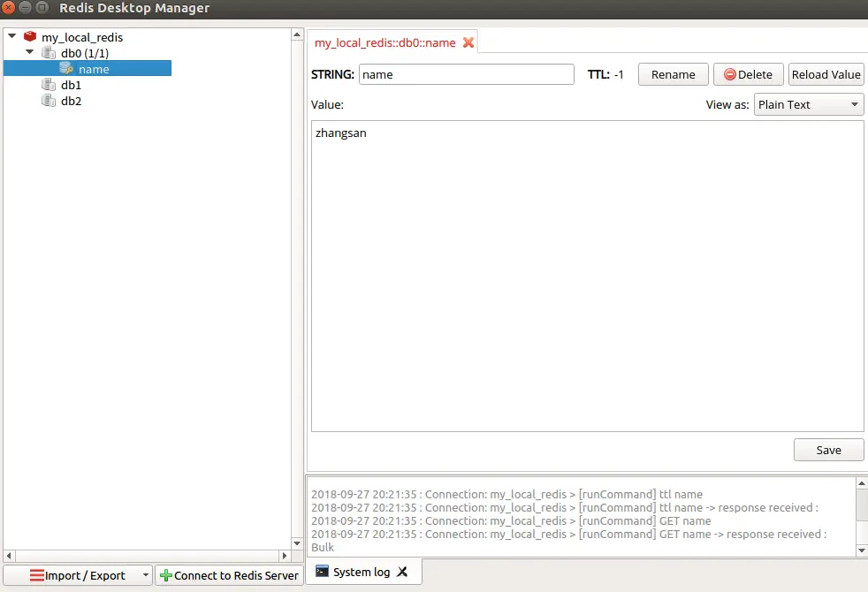Viewport: 868px width, 592px height.
Task: Click tree panel scroll up arrow
Action: point(297,34)
